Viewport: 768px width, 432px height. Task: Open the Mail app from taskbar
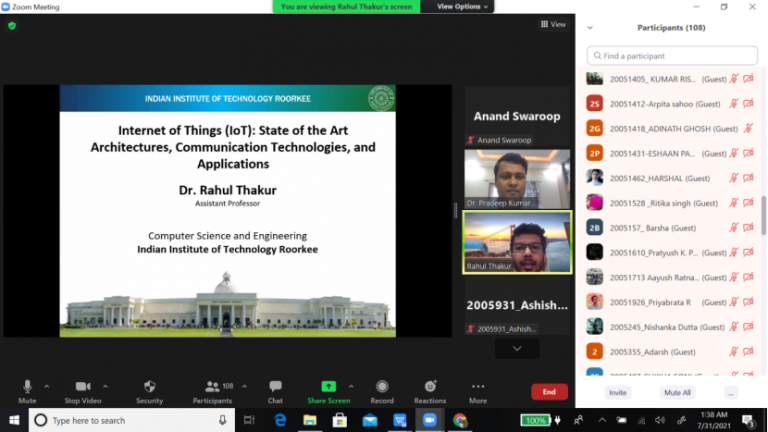370,420
